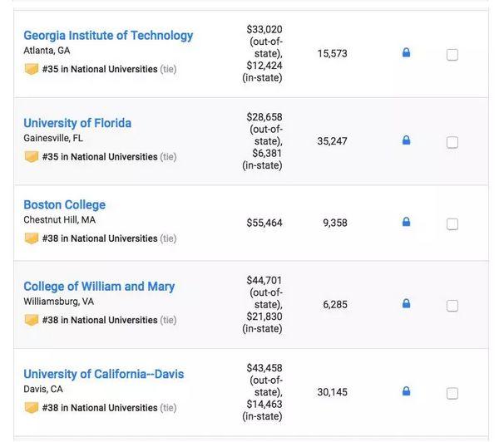
Task: Click the ranking badge icon under University of Florida
Action: (32, 156)
